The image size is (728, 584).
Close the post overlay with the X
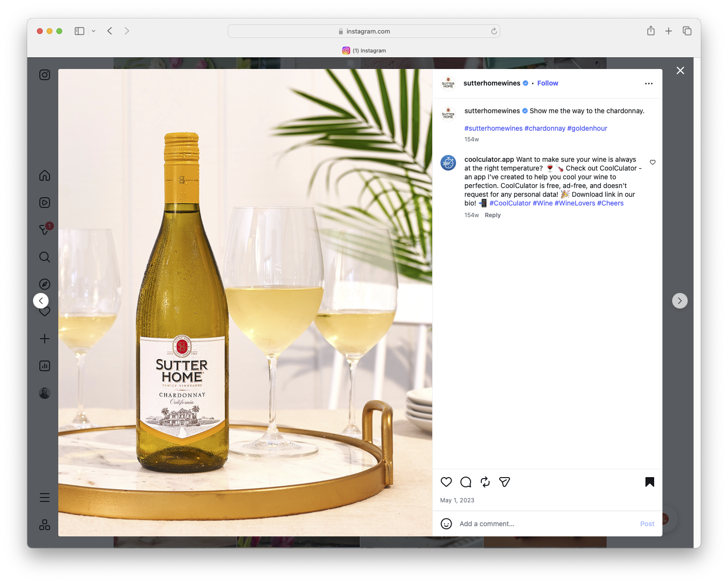[680, 70]
